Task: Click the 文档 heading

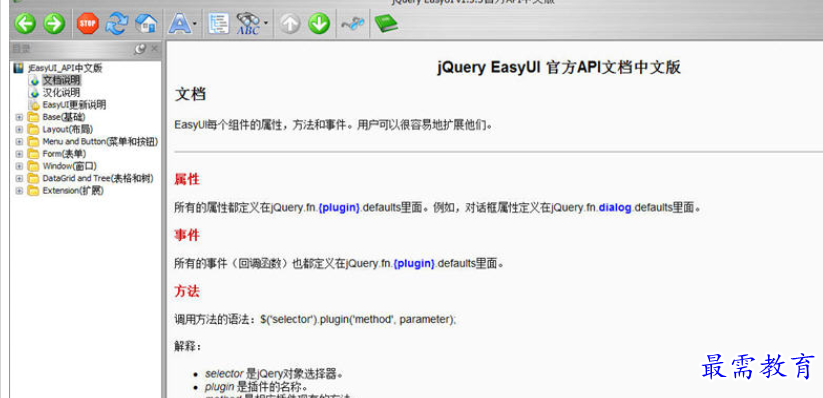Action: pos(190,95)
